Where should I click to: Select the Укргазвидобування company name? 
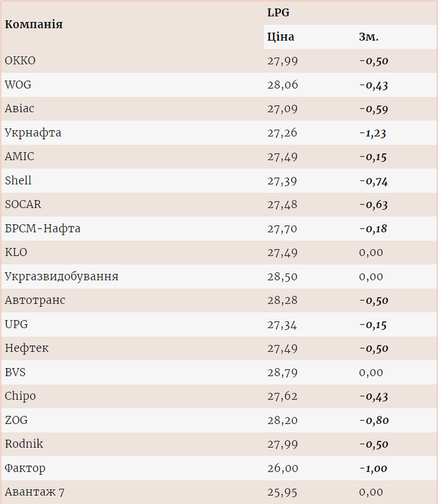61,276
